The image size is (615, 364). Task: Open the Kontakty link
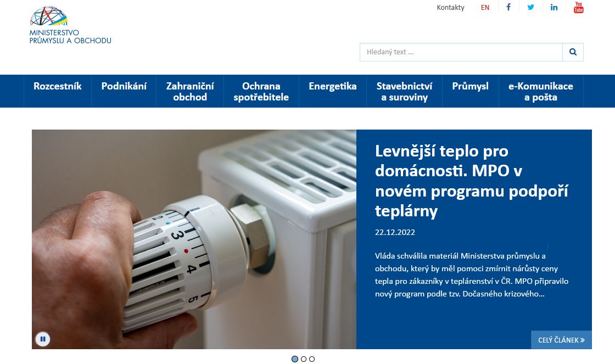[x=450, y=8]
